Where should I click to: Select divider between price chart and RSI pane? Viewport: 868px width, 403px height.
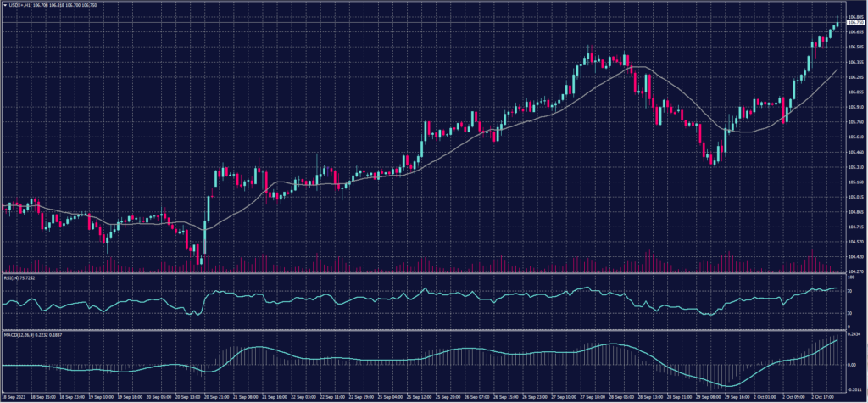(x=424, y=274)
